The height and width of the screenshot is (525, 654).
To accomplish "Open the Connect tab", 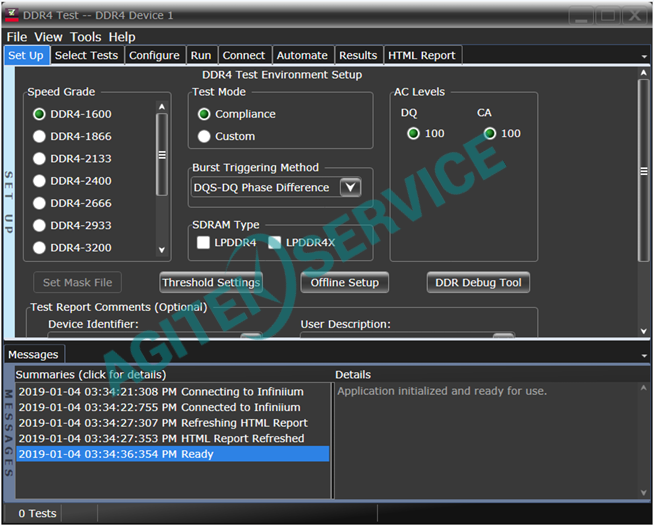I will 244,55.
